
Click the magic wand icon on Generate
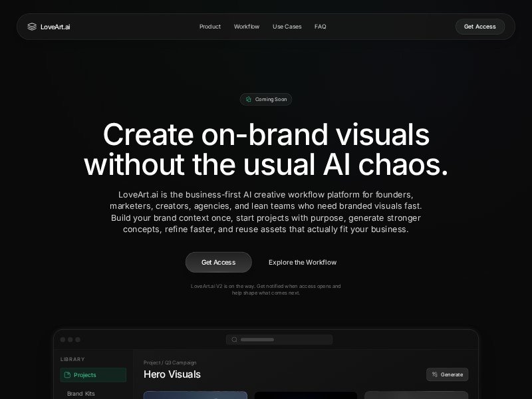(435, 374)
